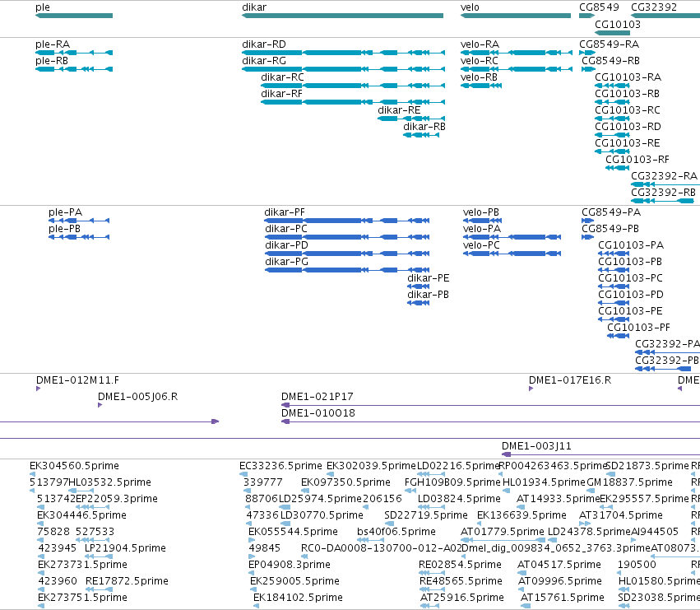
Task: Click EST GM18837.5prime
Action: (x=629, y=482)
